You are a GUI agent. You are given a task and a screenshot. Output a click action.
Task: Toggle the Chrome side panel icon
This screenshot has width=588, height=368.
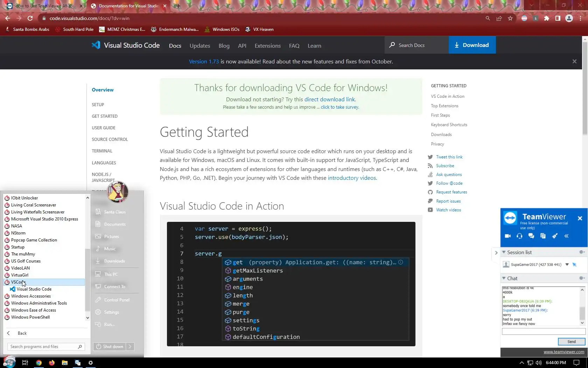558,18
